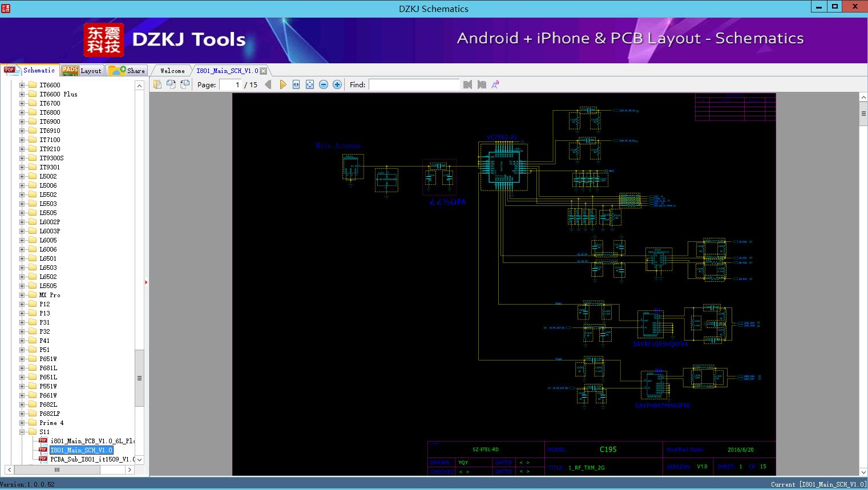Zoom out with the minus icon

(324, 84)
